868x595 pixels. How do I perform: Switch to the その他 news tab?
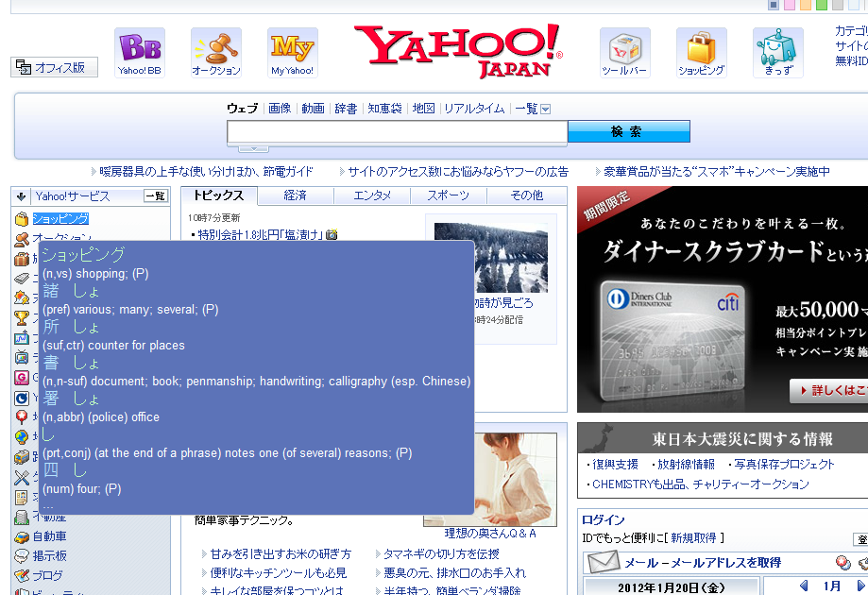(x=526, y=195)
